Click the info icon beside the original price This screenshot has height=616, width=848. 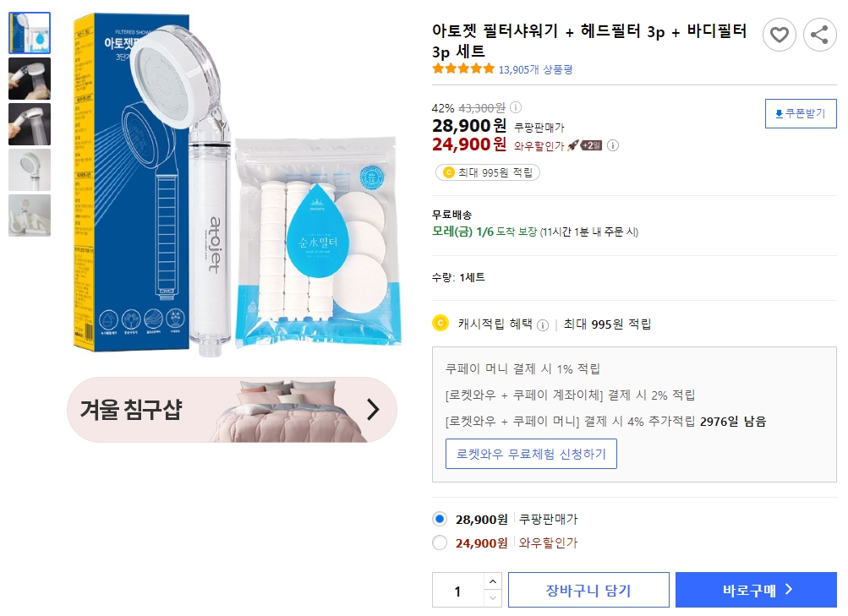tap(517, 108)
